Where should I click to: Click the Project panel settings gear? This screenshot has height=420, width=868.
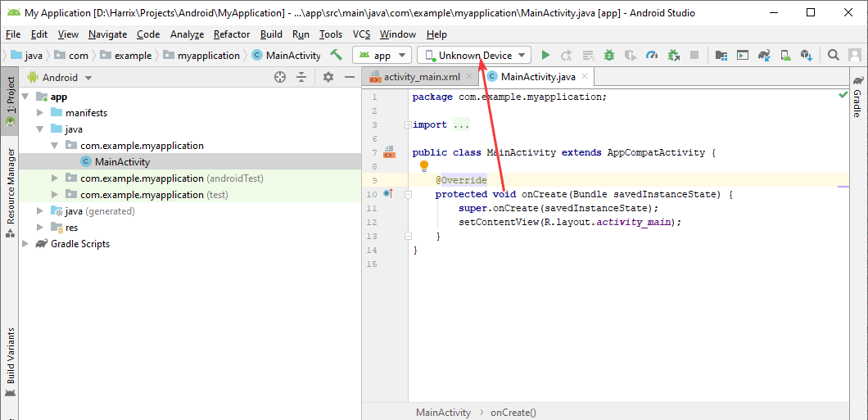click(328, 77)
